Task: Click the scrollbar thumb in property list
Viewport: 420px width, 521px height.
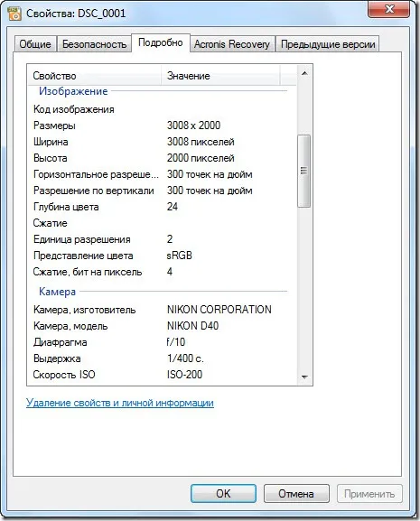Action: coord(304,171)
